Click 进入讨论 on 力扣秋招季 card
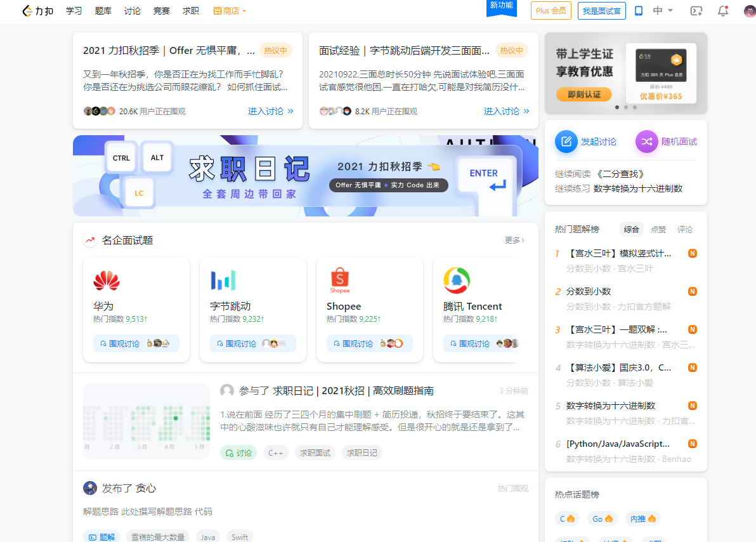 click(270, 111)
